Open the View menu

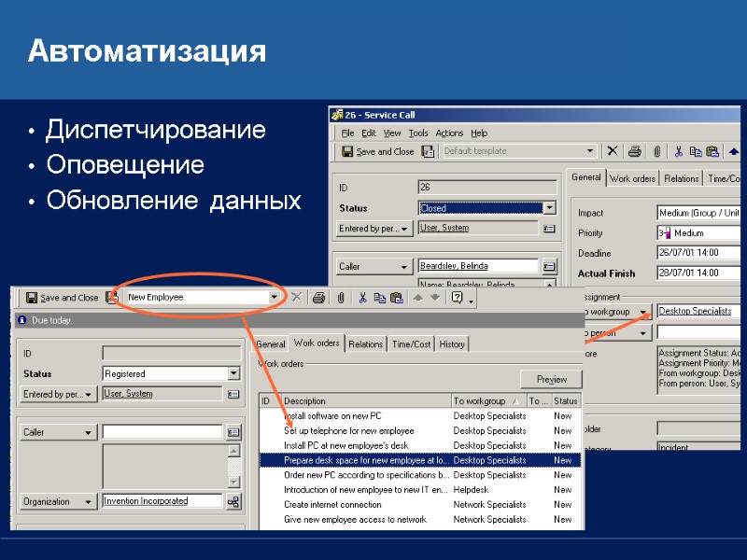(x=392, y=133)
